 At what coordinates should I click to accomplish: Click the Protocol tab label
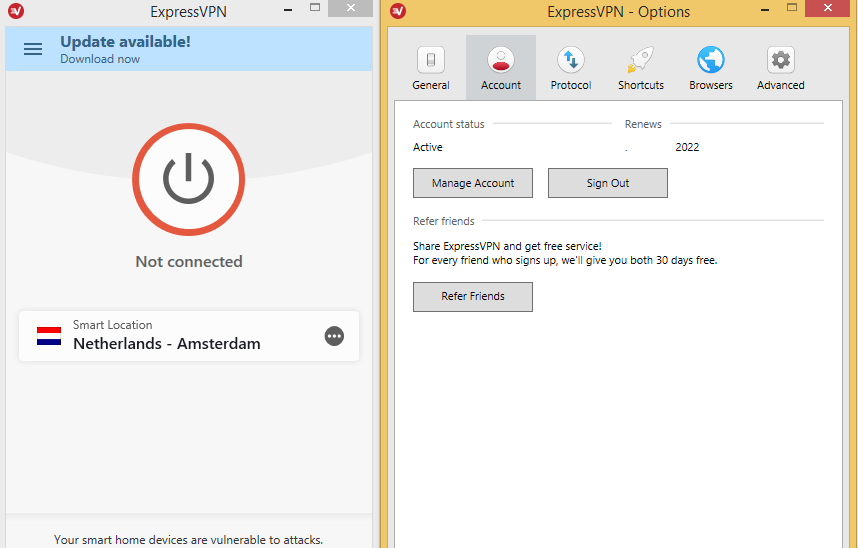pyautogui.click(x=571, y=85)
